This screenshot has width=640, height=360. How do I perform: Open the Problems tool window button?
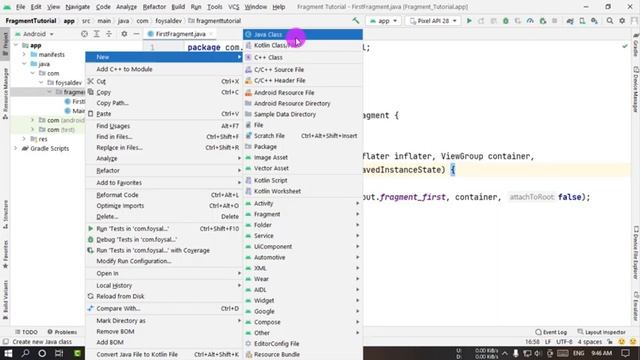[62, 332]
